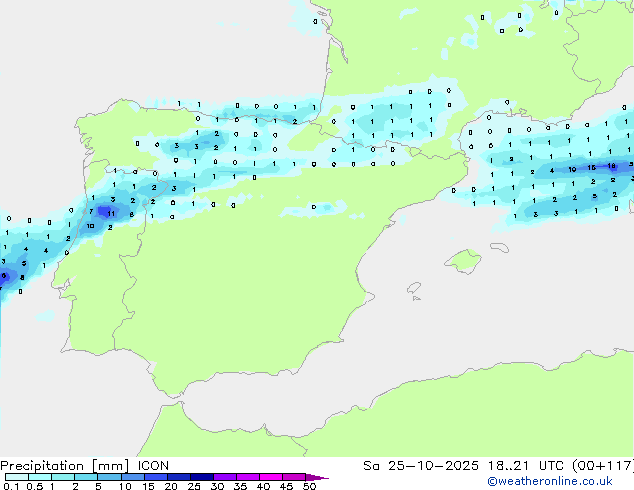Viewport: 634px width, 490px height.
Task: Click the 25–30 mm navy legend swatch
Action: [x=201, y=477]
